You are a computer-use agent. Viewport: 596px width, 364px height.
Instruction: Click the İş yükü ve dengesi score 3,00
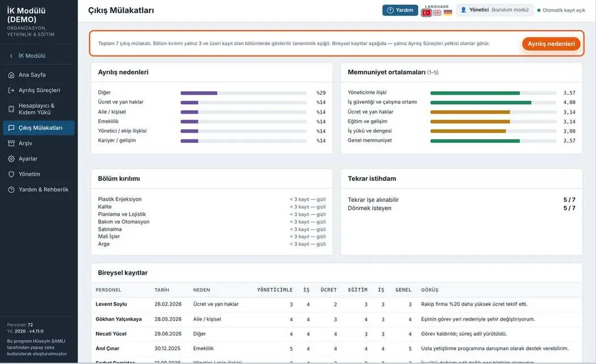click(x=569, y=131)
